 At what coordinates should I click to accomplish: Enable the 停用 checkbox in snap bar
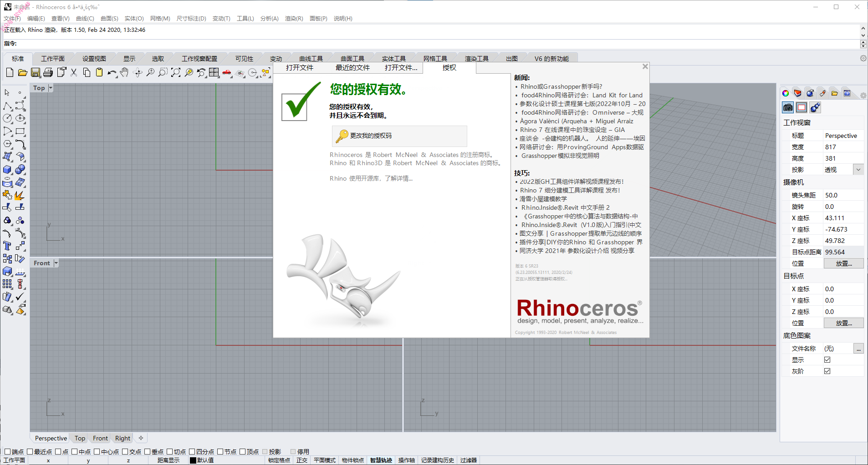pyautogui.click(x=293, y=452)
